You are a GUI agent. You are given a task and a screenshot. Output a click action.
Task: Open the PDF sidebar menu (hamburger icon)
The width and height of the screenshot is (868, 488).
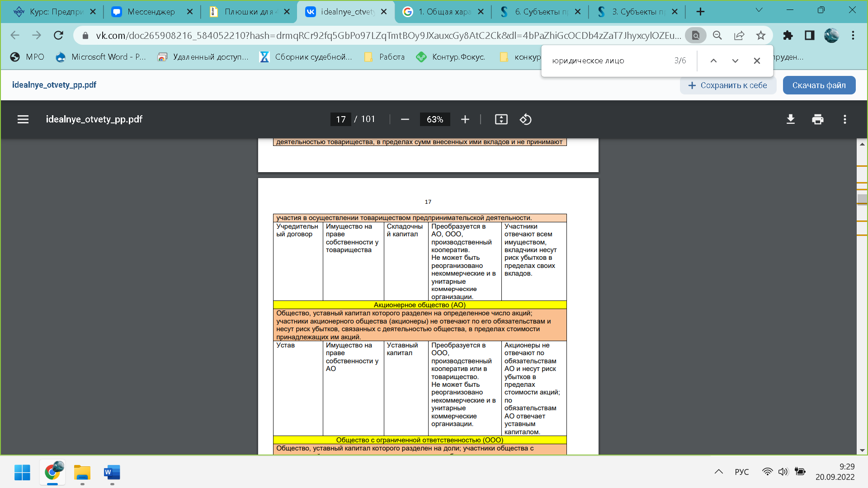[x=23, y=119]
